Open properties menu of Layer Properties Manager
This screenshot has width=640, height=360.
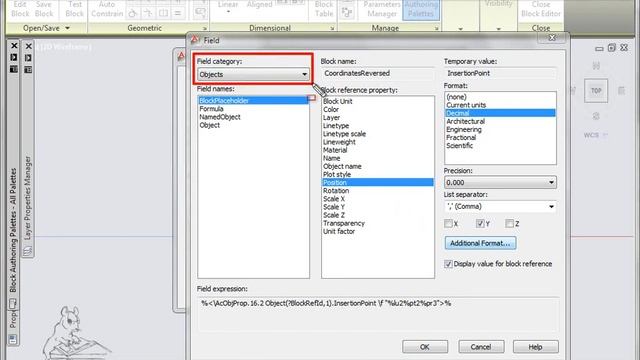(x=28, y=70)
